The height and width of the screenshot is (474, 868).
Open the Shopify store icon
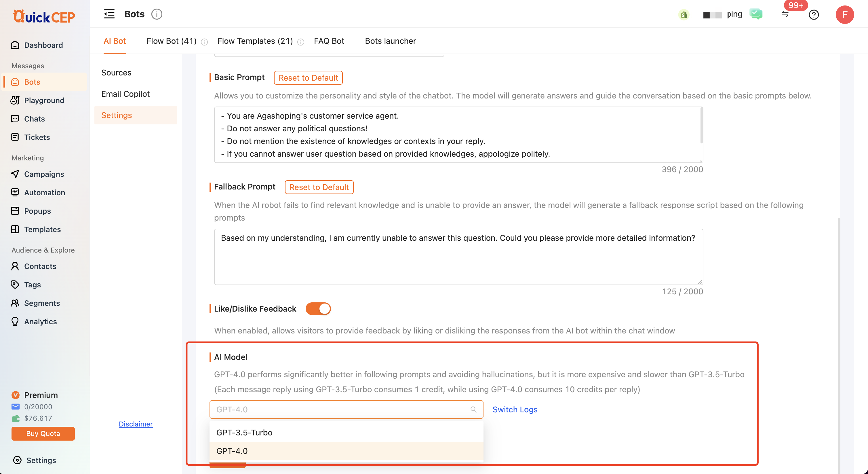point(684,14)
